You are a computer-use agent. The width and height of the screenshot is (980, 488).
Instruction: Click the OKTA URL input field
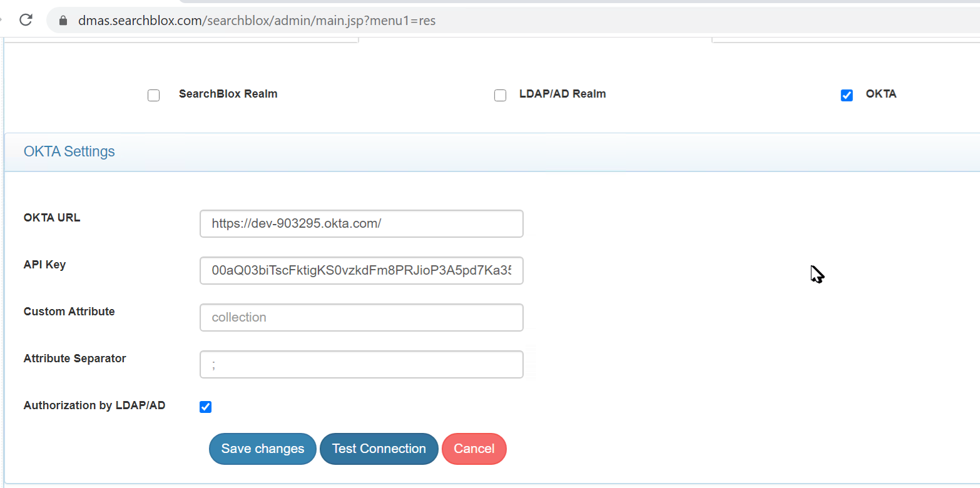click(361, 223)
